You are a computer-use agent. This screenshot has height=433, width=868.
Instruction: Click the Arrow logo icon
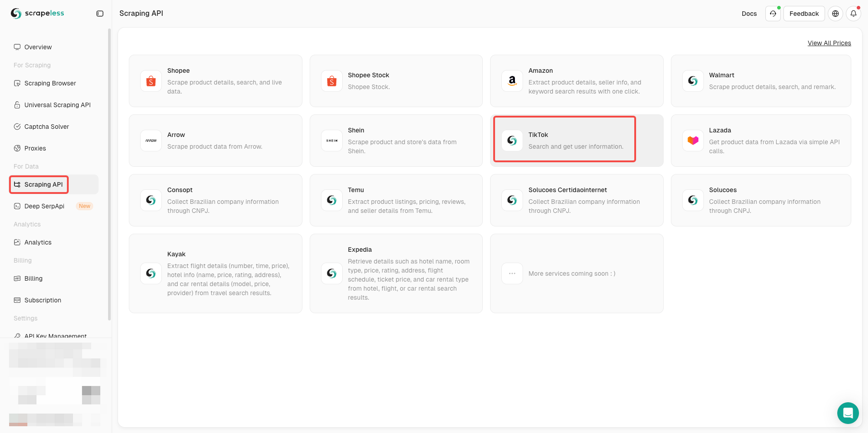151,141
